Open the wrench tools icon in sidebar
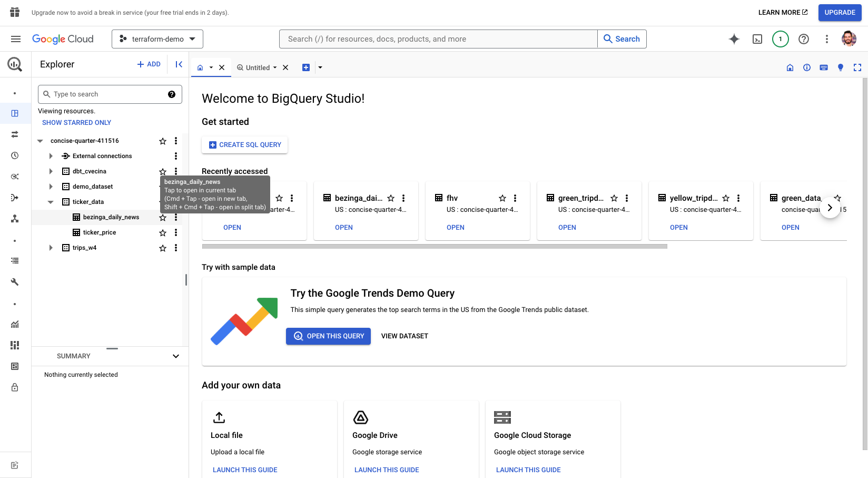 pos(15,282)
